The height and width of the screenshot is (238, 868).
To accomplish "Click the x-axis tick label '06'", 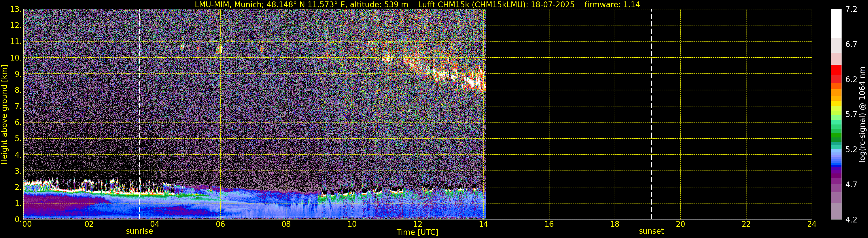I will click(x=220, y=224).
